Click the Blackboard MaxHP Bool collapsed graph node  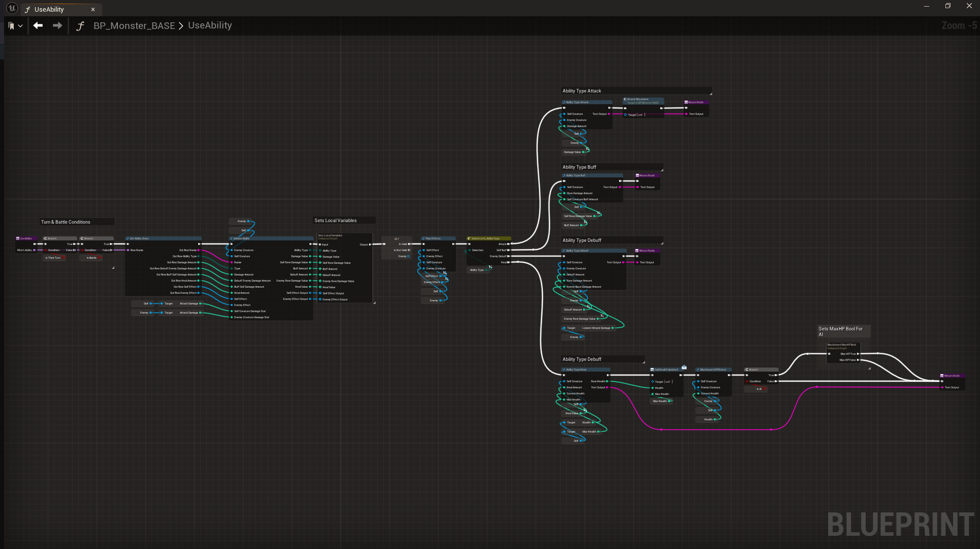pos(842,346)
